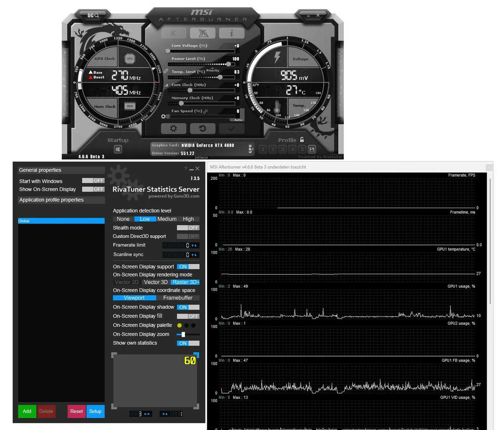Click the green Add button
This screenshot has width=504, height=430.
tap(27, 411)
